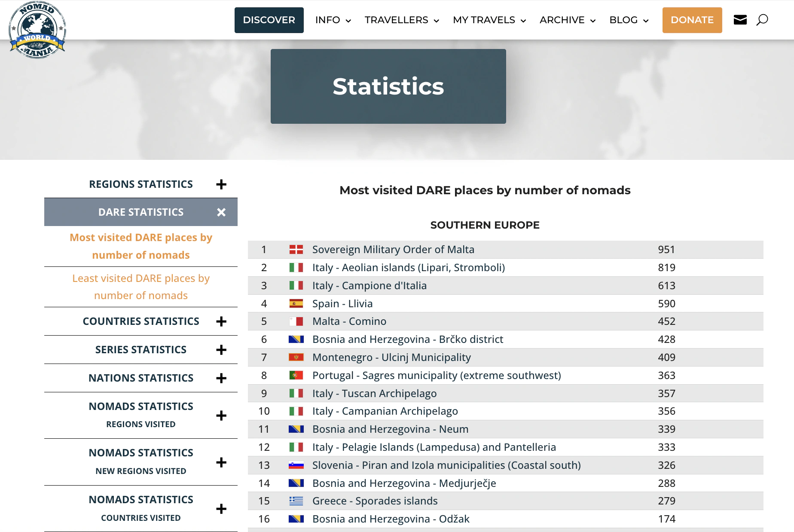
Task: Collapse DARE Statistics with the X icon
Action: click(x=221, y=212)
